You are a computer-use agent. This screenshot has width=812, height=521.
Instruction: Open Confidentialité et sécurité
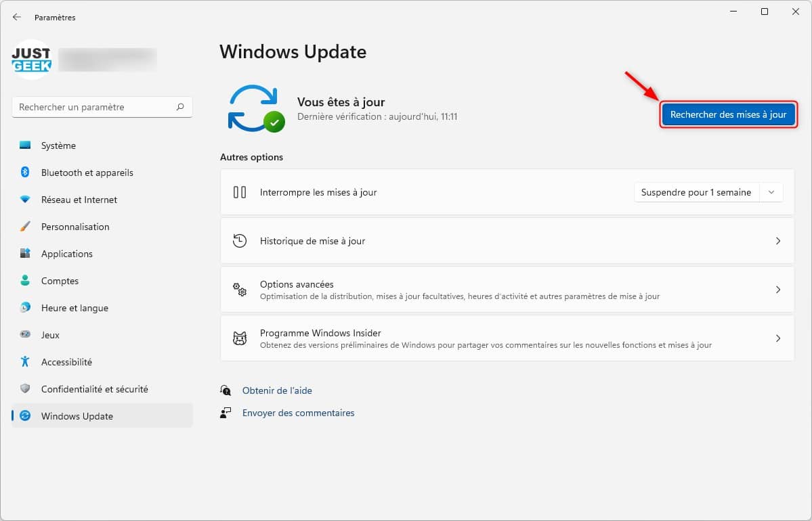102,388
